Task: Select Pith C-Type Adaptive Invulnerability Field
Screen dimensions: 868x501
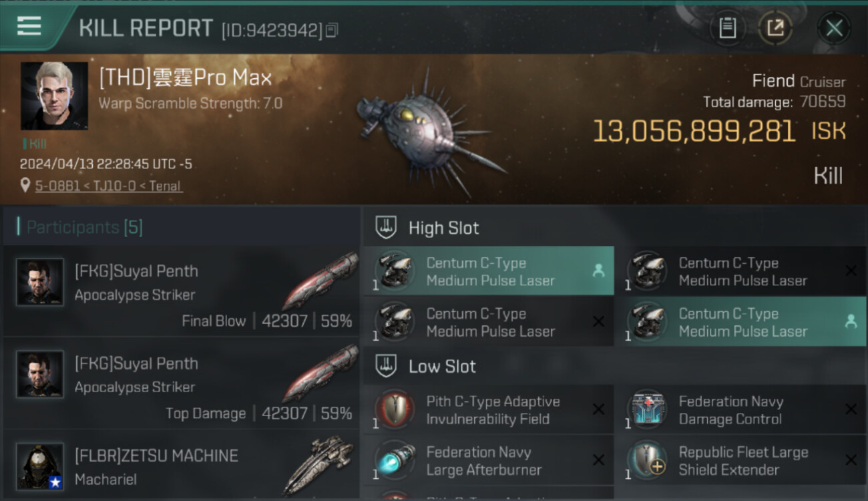Action: click(x=489, y=409)
